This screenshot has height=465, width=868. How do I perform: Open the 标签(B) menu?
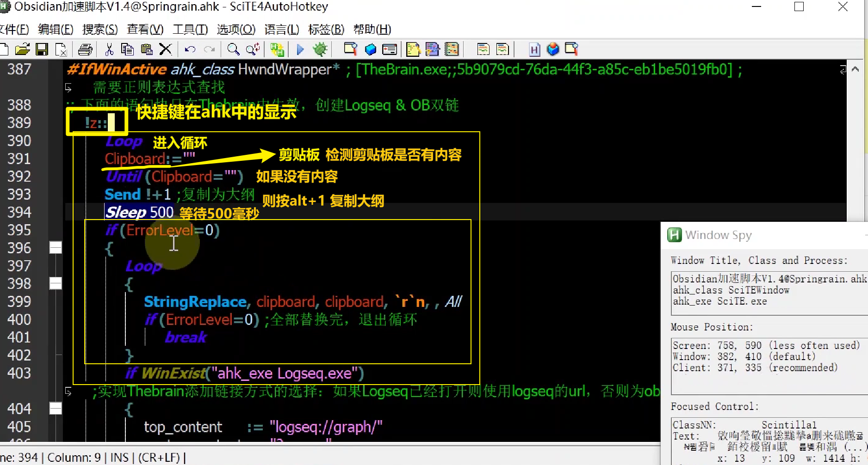pyautogui.click(x=326, y=30)
